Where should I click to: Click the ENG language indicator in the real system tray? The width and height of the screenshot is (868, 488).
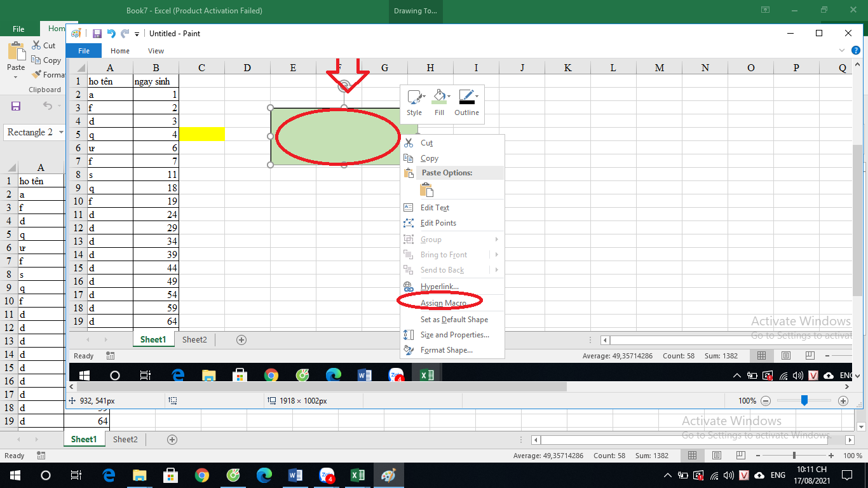pyautogui.click(x=778, y=475)
